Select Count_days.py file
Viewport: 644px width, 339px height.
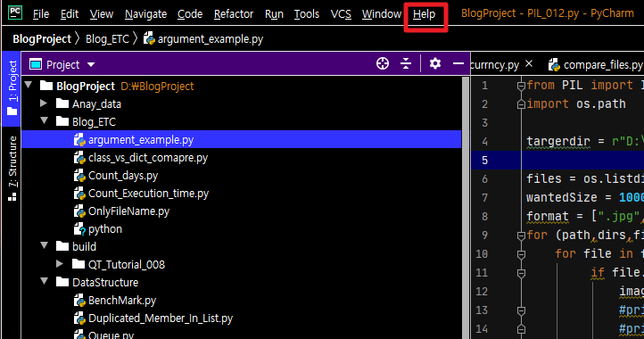click(x=123, y=176)
